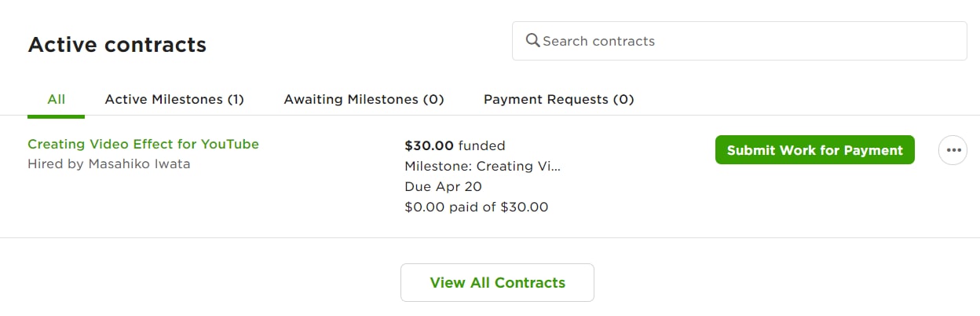The height and width of the screenshot is (316, 980).
Task: Click the Due Apr 20 date
Action: click(x=443, y=187)
